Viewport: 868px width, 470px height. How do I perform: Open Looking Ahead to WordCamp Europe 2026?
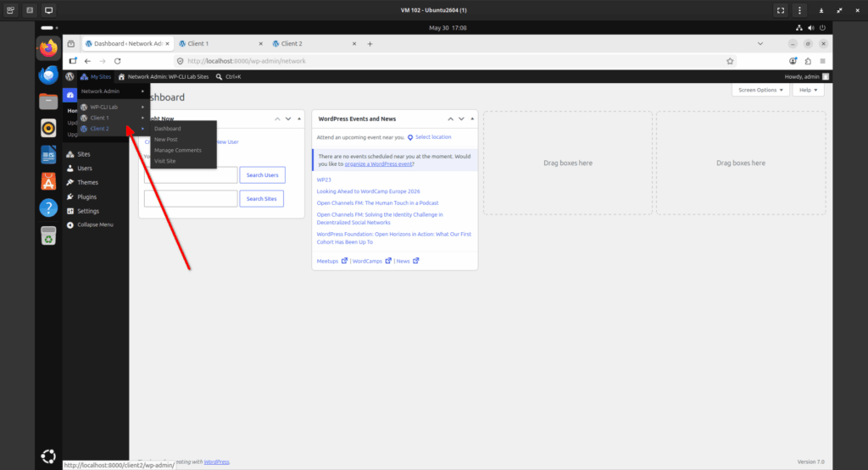tap(368, 191)
